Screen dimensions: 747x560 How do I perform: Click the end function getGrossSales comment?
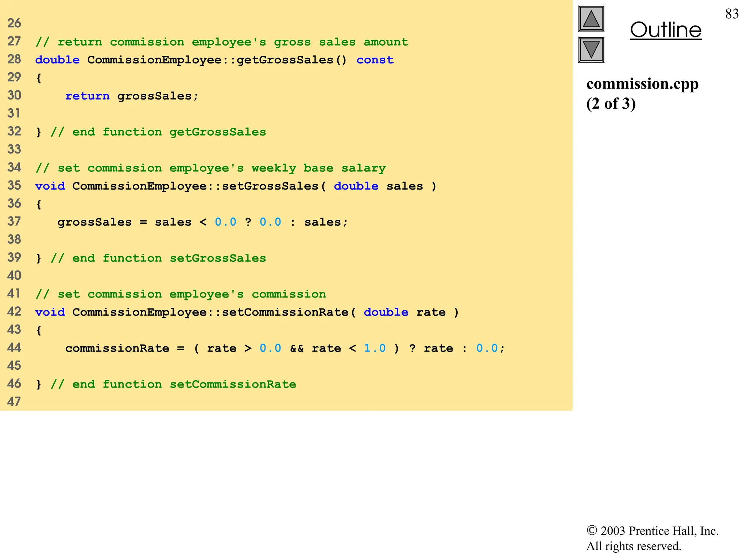coord(158,132)
